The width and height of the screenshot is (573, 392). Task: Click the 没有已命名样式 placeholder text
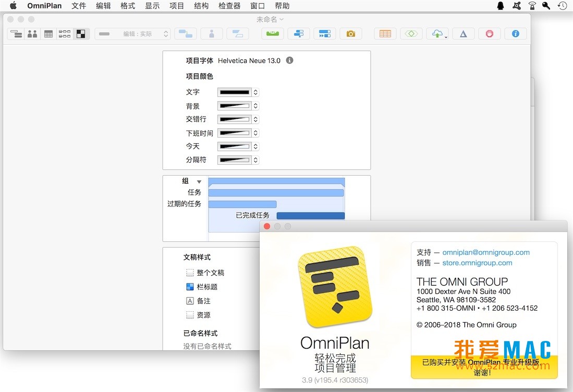pos(207,346)
